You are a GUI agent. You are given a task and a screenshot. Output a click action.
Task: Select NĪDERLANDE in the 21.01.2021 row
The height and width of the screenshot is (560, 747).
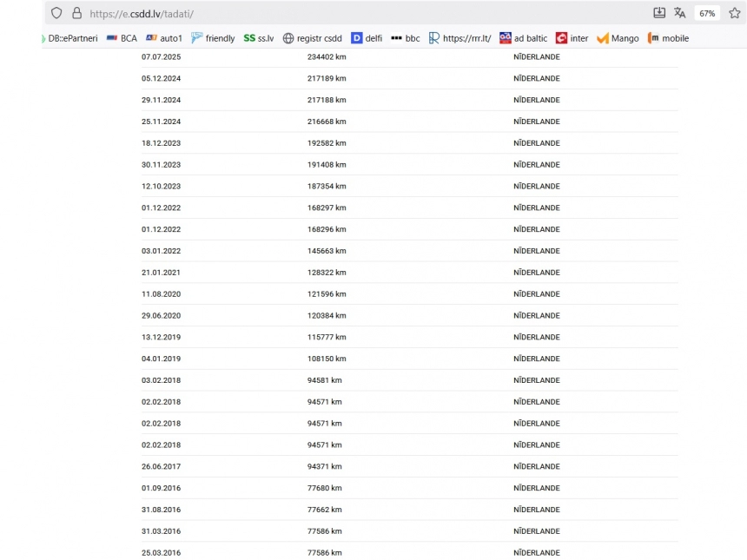(537, 273)
